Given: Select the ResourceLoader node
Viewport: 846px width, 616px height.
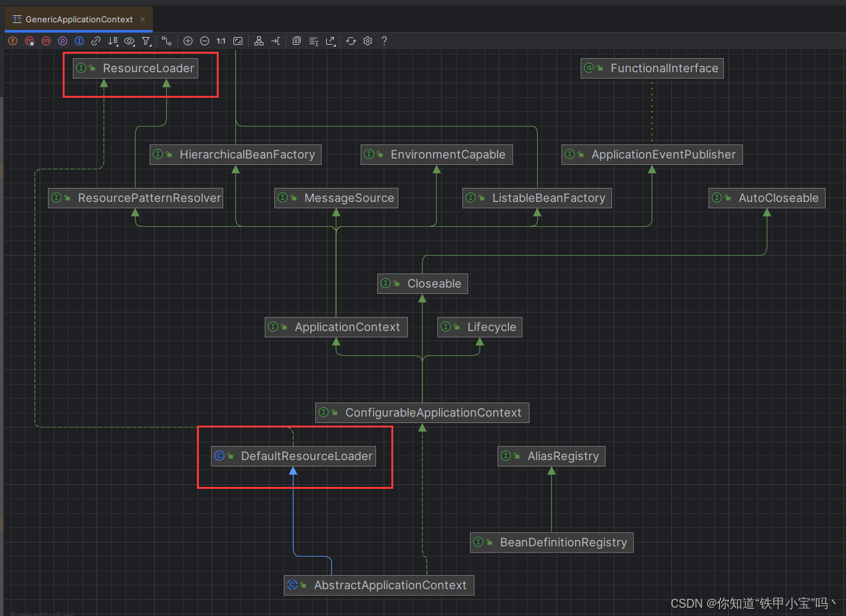Looking at the screenshot, I should click(x=136, y=68).
